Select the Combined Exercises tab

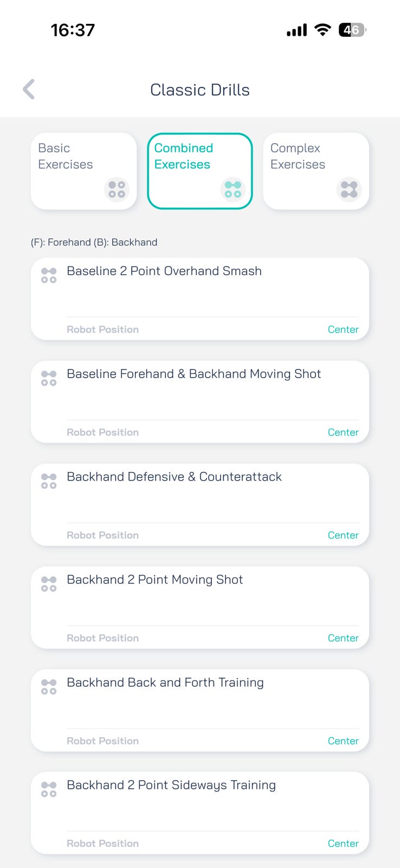[200, 171]
